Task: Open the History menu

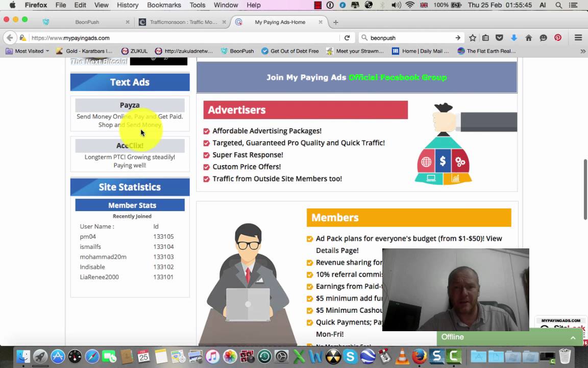Action: click(x=128, y=5)
